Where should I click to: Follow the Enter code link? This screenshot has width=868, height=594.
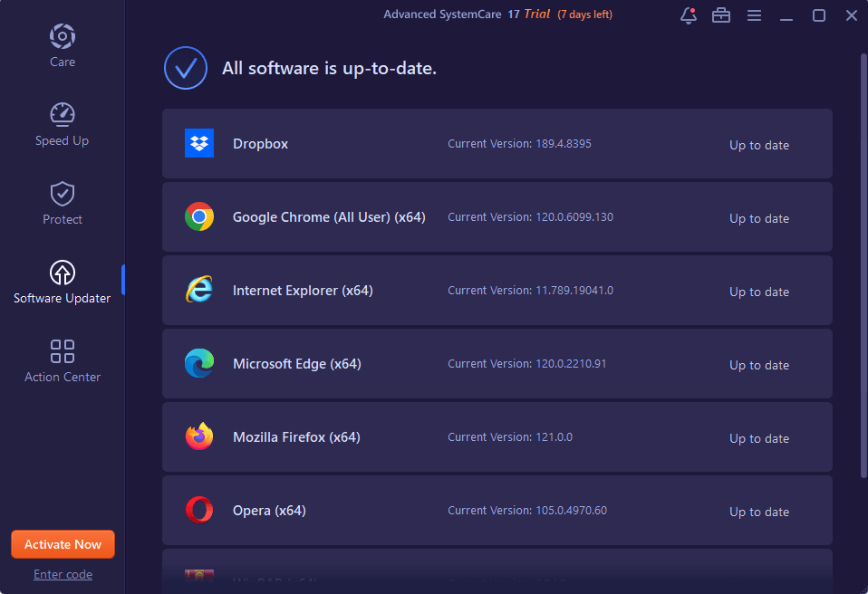point(63,574)
